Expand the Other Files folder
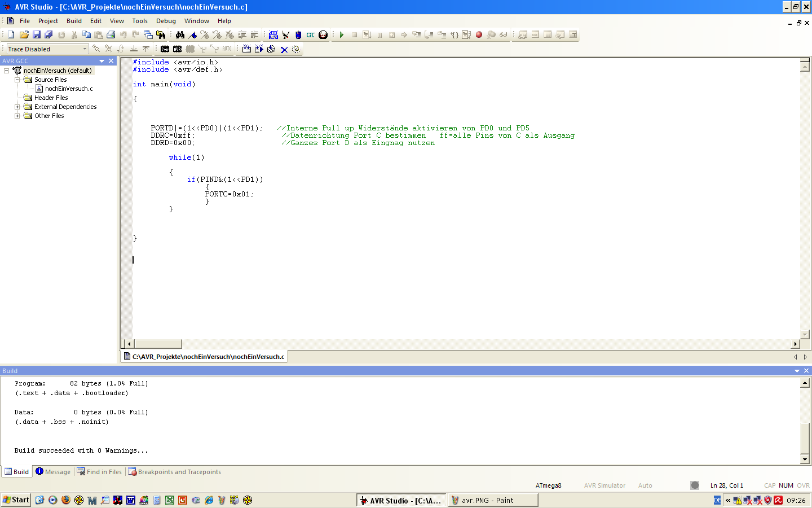This screenshot has height=508, width=812. (17, 116)
